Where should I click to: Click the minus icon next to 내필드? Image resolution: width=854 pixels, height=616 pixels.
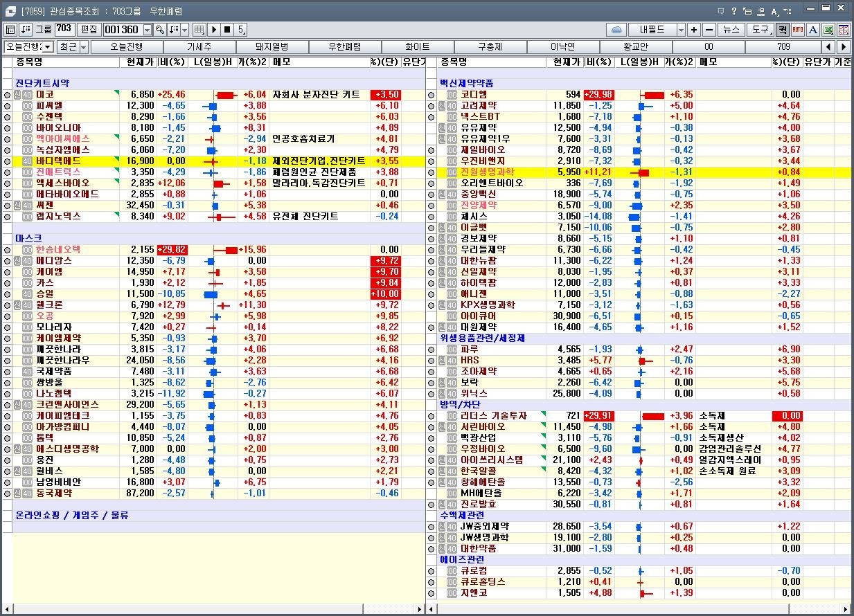709,30
